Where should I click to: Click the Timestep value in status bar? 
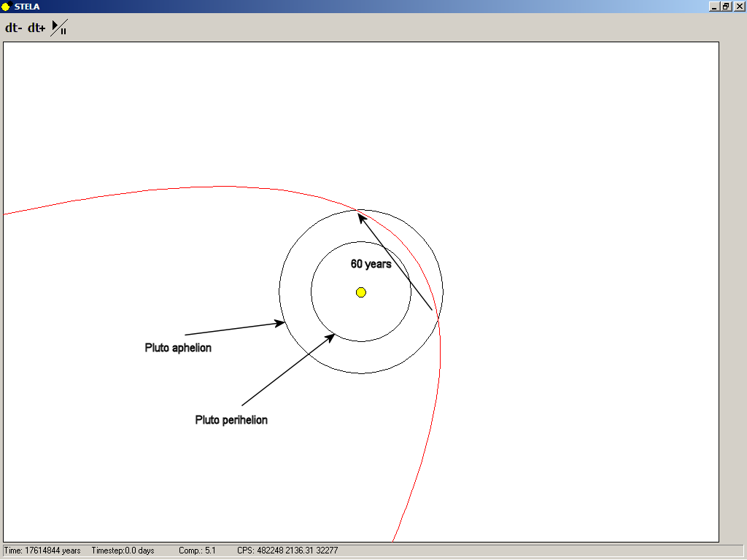(123, 551)
